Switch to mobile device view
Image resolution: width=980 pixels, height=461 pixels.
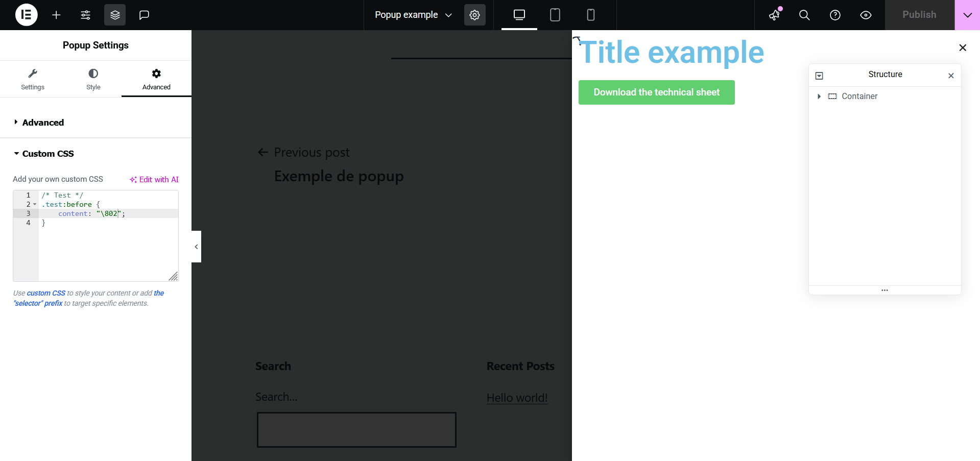click(x=591, y=15)
